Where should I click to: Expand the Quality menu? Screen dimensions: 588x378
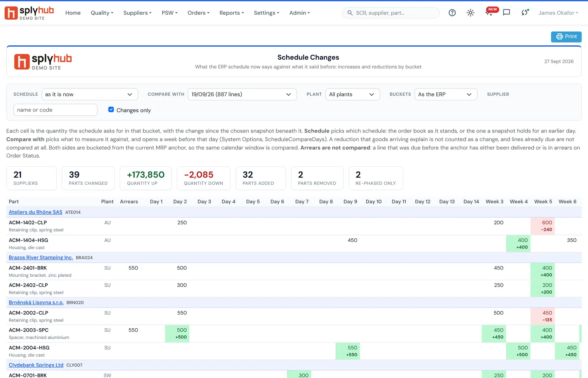pos(102,13)
